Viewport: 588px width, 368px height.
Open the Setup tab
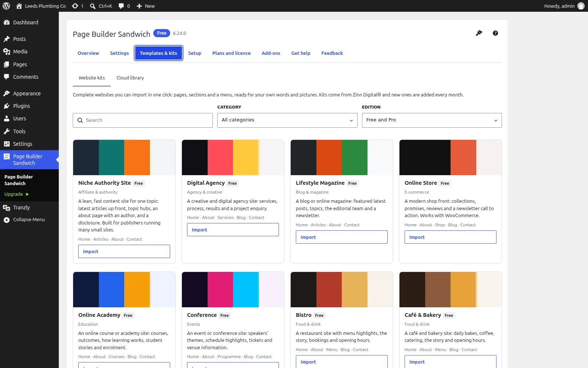[x=195, y=53]
